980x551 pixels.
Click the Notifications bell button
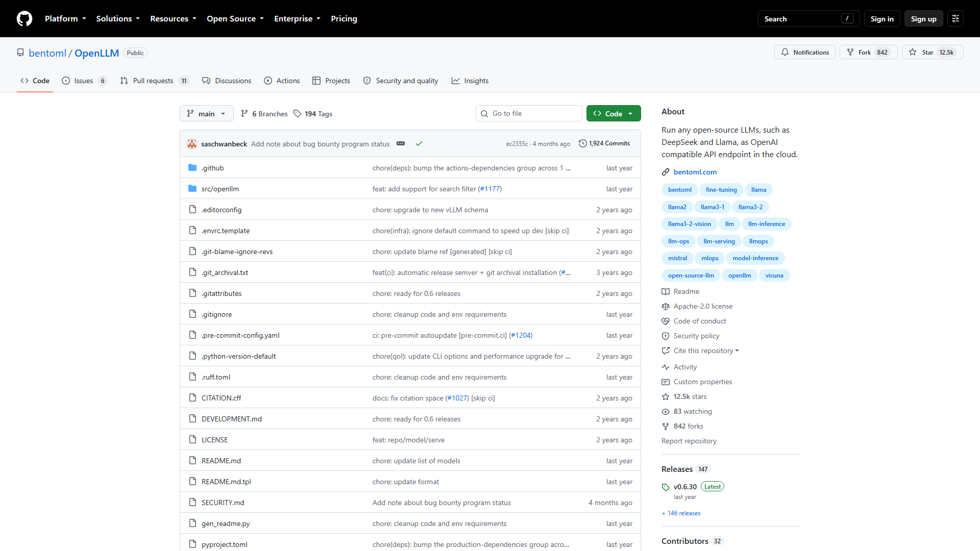point(805,53)
